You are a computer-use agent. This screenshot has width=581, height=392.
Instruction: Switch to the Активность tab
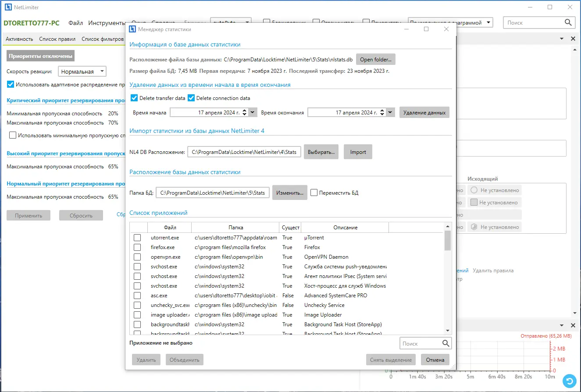tap(19, 39)
